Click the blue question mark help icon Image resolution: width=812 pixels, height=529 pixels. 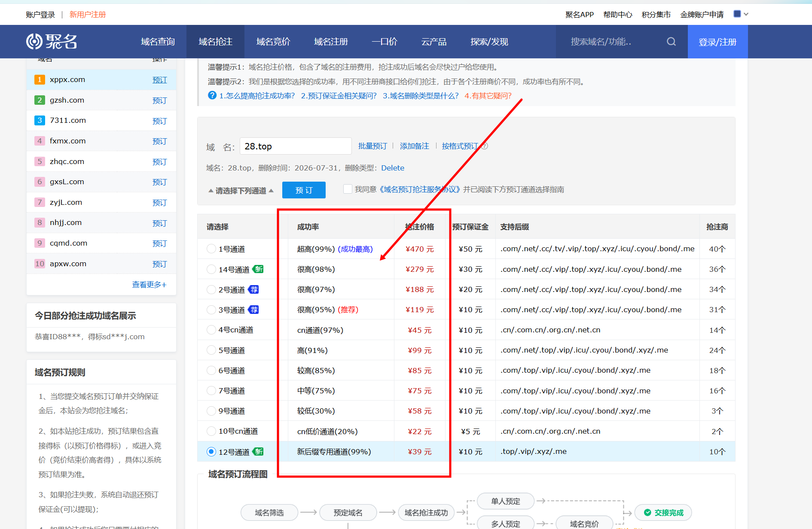click(212, 95)
